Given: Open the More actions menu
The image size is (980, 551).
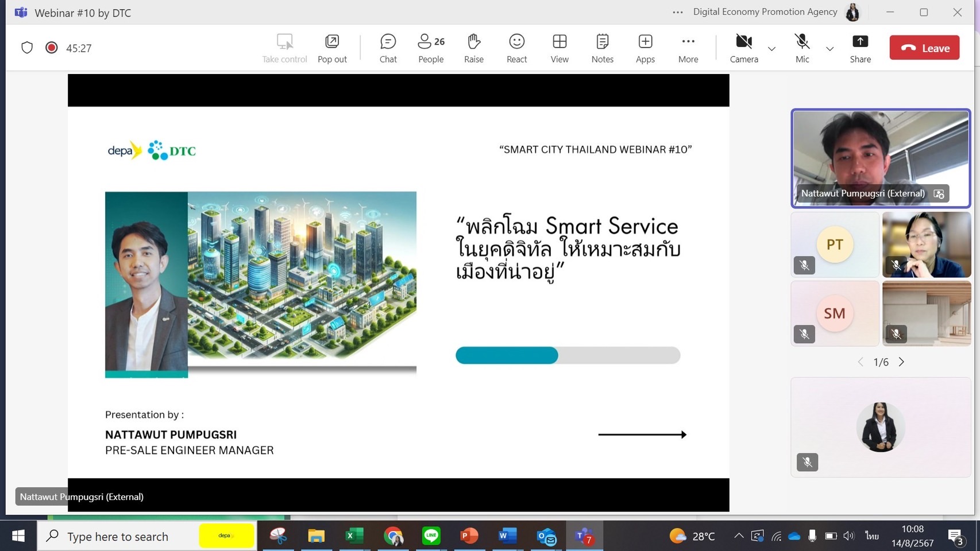Looking at the screenshot, I should tap(688, 48).
